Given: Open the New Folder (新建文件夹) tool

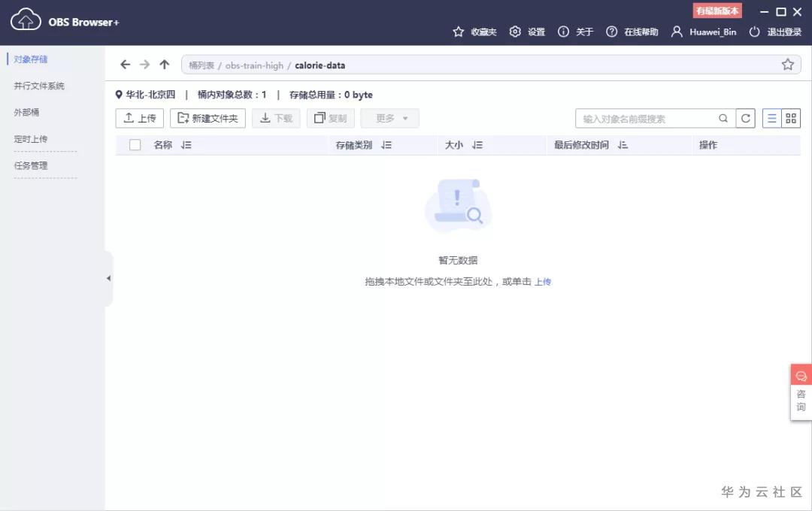Looking at the screenshot, I should point(208,118).
